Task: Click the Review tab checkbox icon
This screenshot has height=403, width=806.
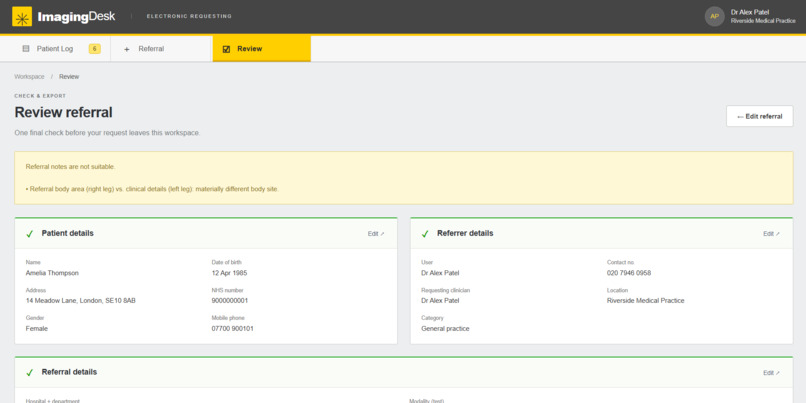Action: point(226,49)
